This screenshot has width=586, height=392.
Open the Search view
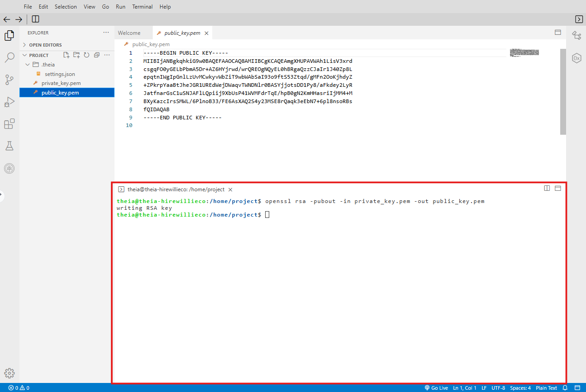[10, 58]
